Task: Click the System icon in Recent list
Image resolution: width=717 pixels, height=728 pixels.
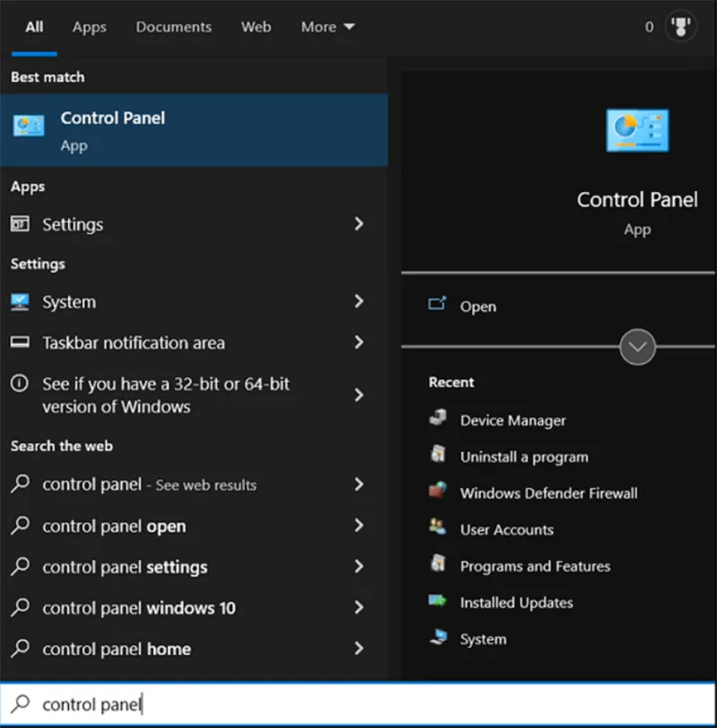Action: [x=438, y=637]
